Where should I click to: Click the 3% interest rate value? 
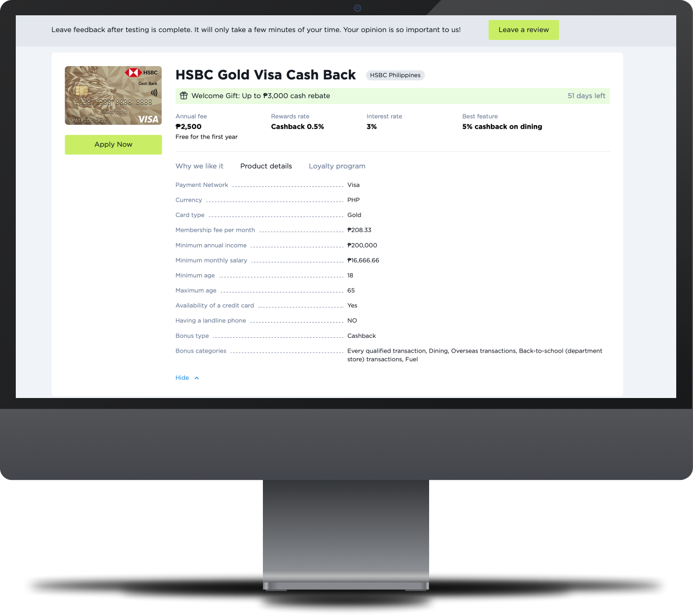[x=371, y=127]
